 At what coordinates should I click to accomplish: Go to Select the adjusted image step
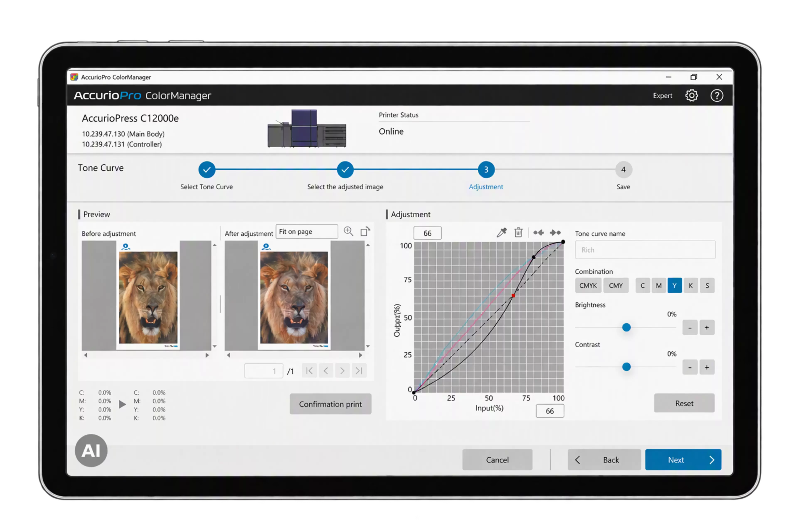[345, 169]
